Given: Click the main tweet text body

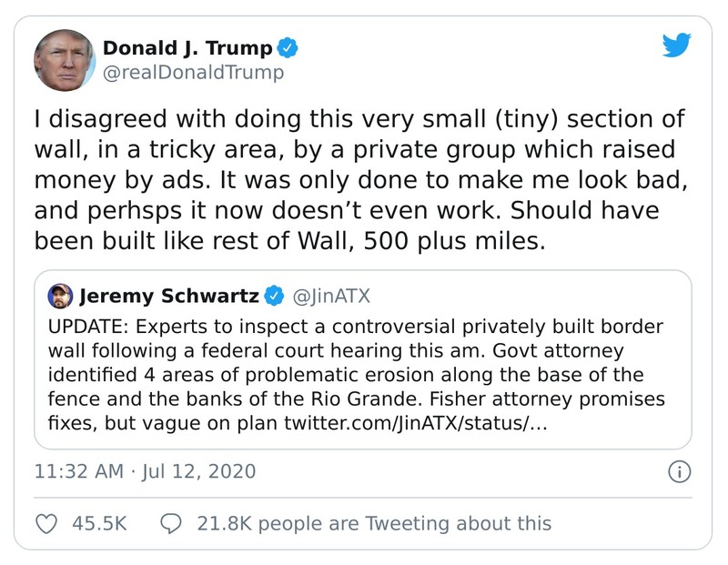Looking at the screenshot, I should 355,178.
